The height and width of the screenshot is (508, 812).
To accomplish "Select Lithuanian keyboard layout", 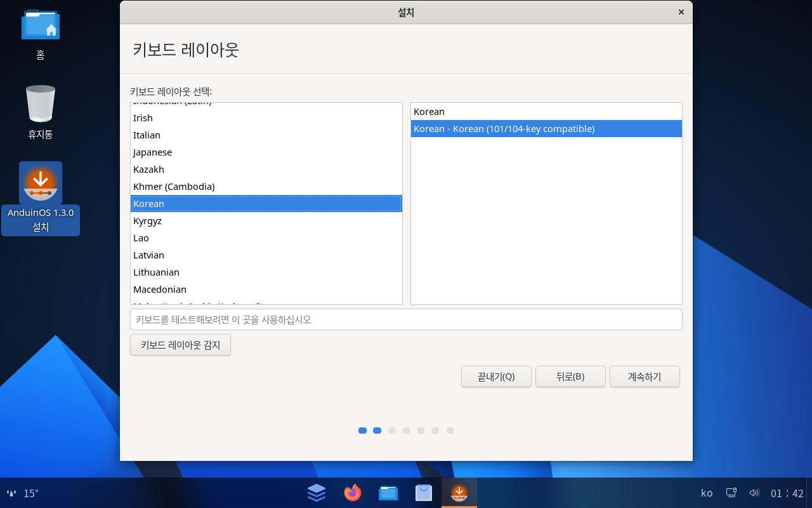I will pos(266,272).
